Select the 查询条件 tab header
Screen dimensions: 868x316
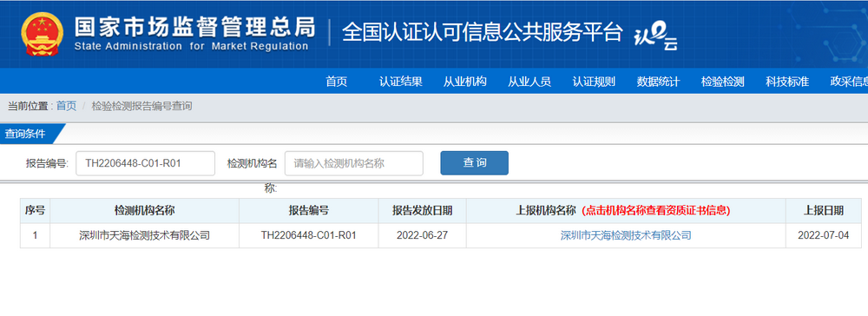coord(25,134)
